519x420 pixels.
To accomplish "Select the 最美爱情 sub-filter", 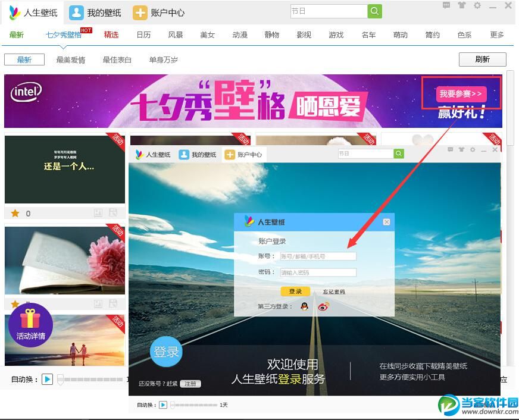I will [x=70, y=60].
